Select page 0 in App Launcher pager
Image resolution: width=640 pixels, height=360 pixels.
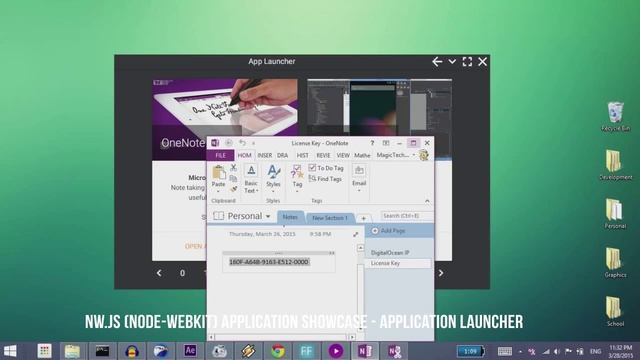point(182,273)
